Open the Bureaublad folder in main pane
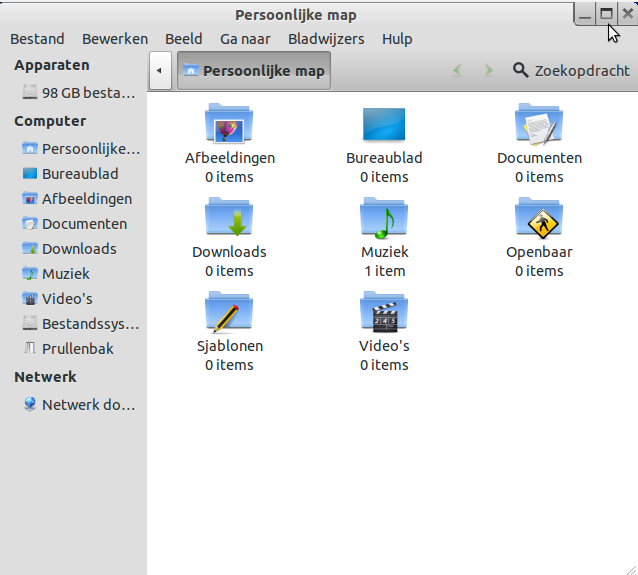This screenshot has height=575, width=638. 384,124
